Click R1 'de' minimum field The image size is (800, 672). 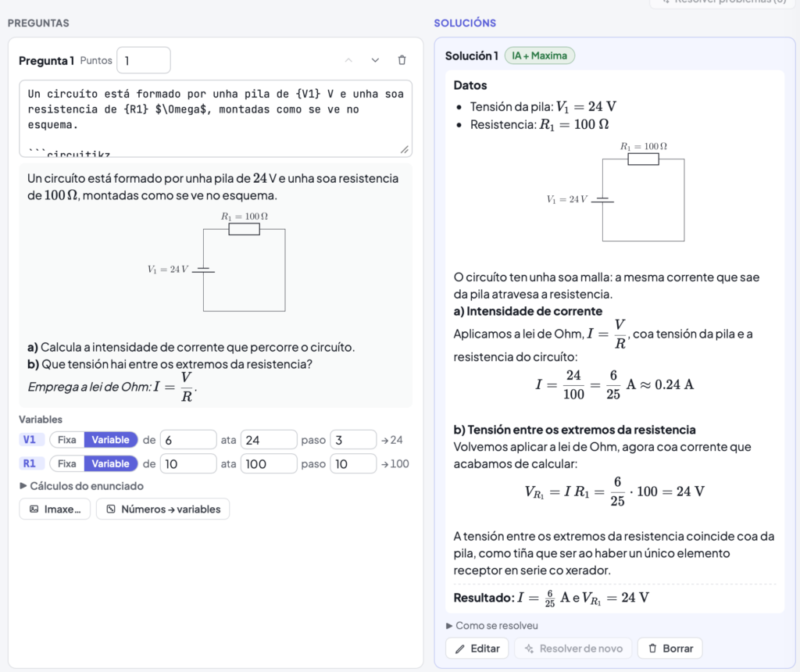(188, 464)
